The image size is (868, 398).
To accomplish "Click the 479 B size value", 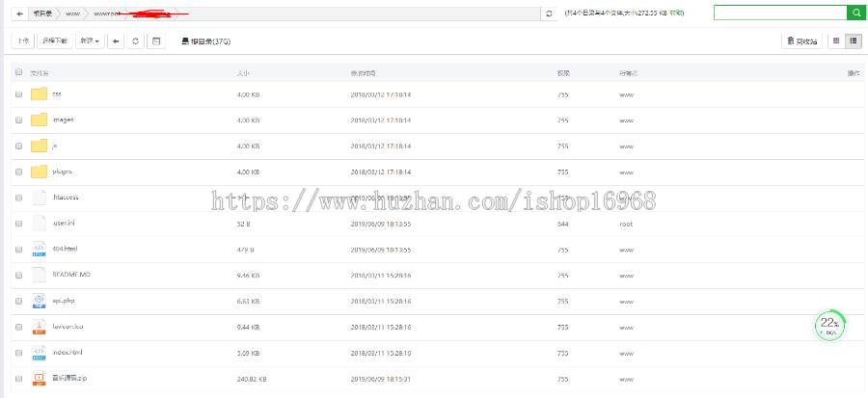I will 245,250.
